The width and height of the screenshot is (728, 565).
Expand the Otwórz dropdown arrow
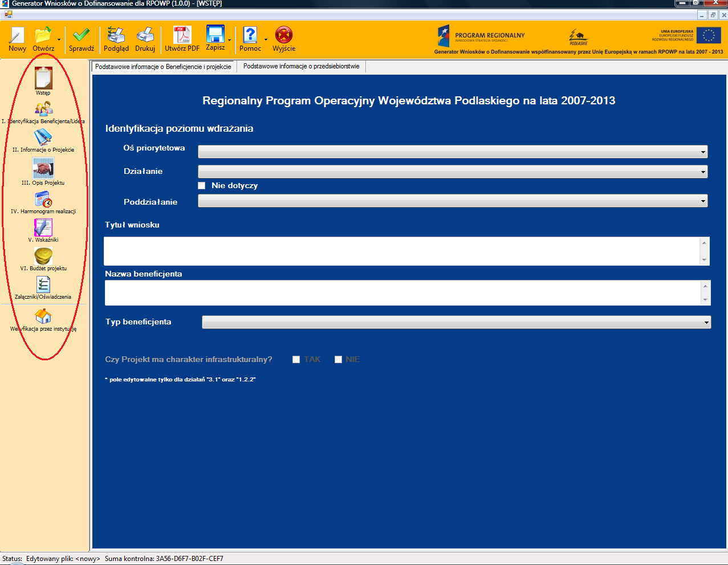click(59, 40)
